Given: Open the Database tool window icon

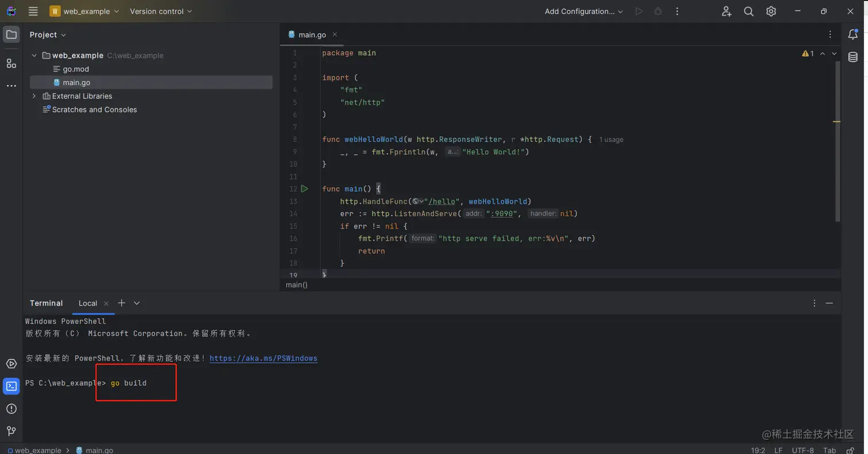Looking at the screenshot, I should pos(853,57).
